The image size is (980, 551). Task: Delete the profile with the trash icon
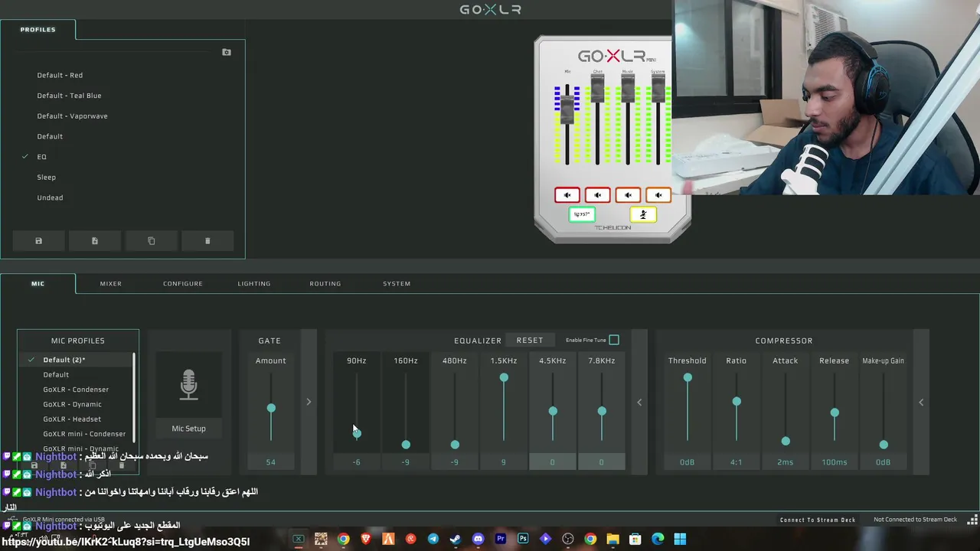pyautogui.click(x=207, y=241)
